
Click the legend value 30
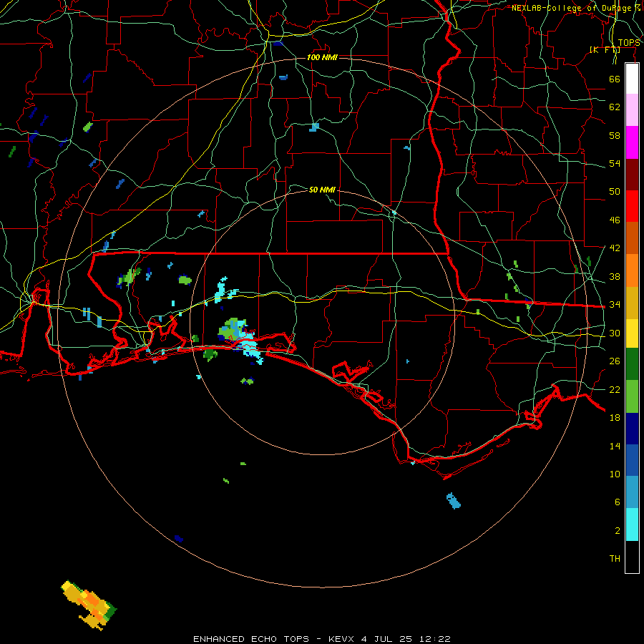[615, 333]
